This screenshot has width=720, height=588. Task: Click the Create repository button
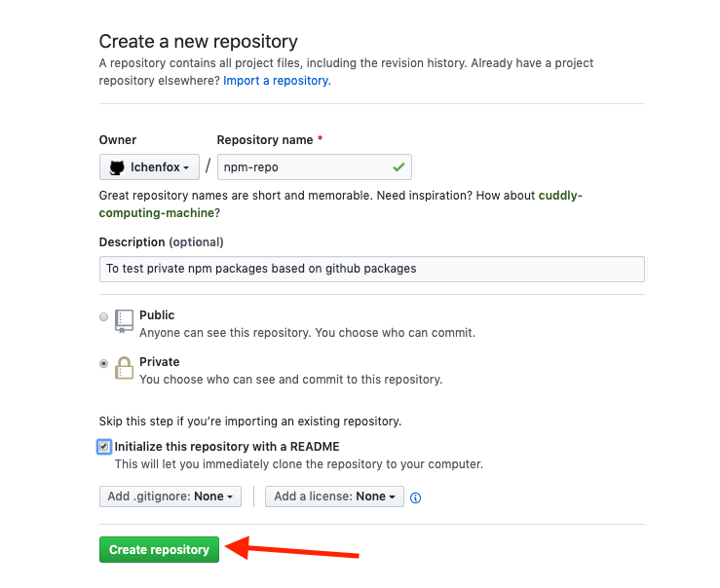pos(159,550)
